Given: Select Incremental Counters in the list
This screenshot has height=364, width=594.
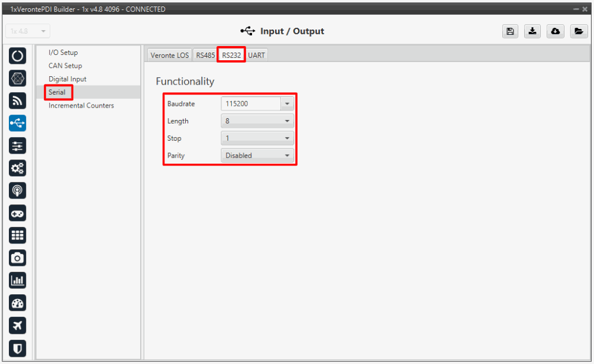Looking at the screenshot, I should (x=81, y=105).
